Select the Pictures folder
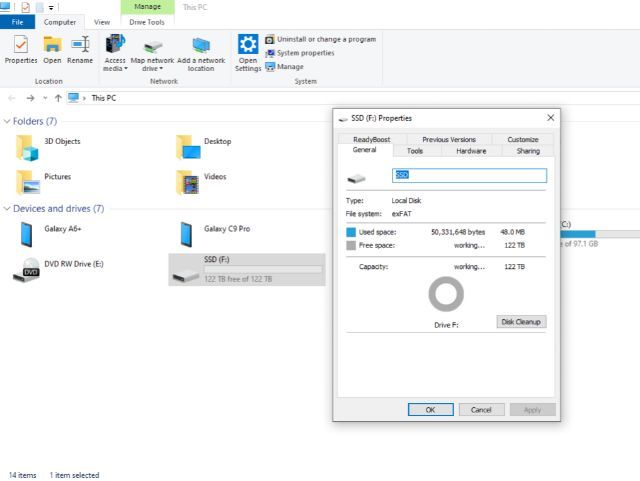The image size is (640, 481). click(43, 183)
